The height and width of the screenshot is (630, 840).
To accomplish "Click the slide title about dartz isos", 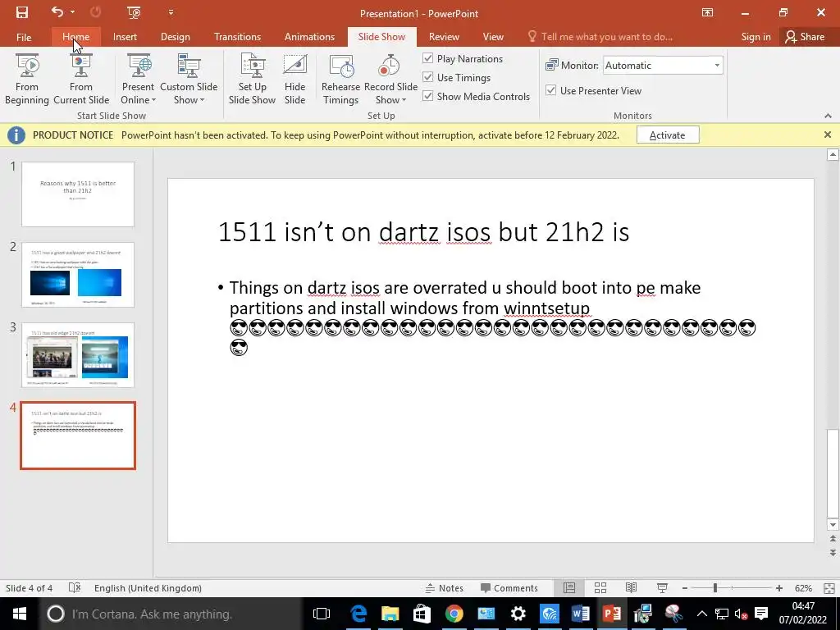I will pyautogui.click(x=423, y=232).
